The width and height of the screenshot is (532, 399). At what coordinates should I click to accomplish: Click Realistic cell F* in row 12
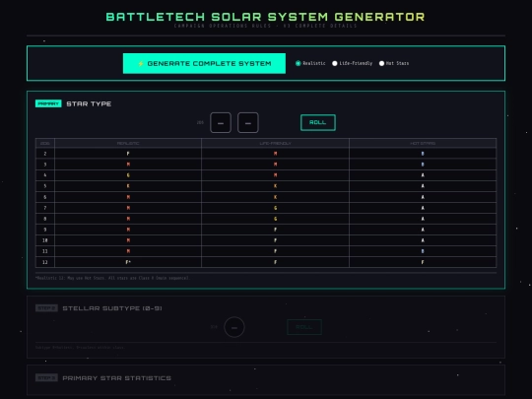pos(128,262)
